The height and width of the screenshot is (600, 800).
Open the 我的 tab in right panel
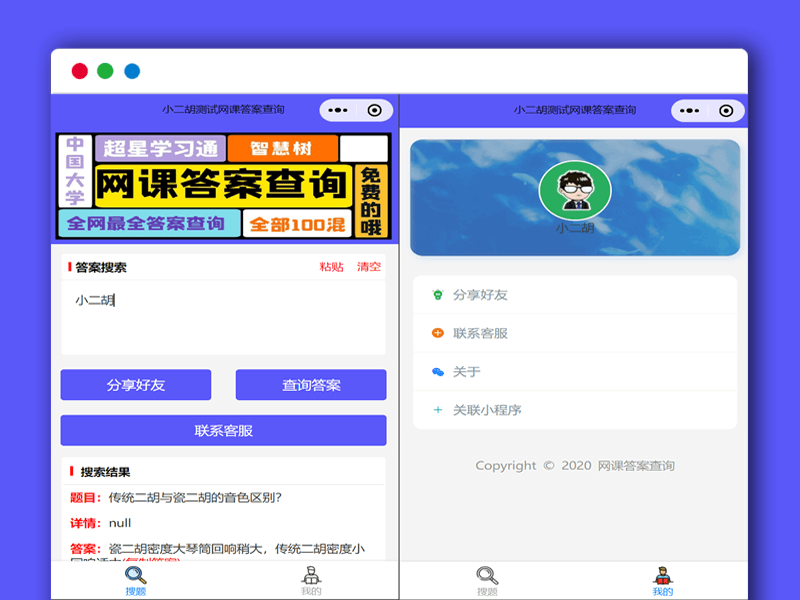pos(663,581)
